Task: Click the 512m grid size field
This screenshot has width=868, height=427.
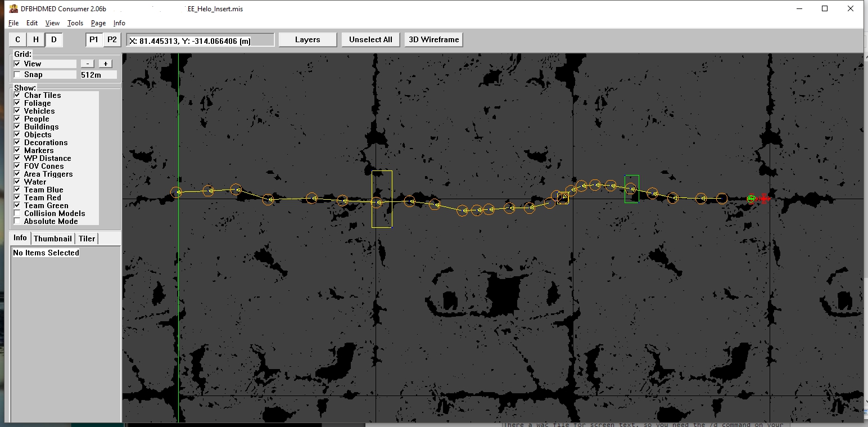Action: 98,74
